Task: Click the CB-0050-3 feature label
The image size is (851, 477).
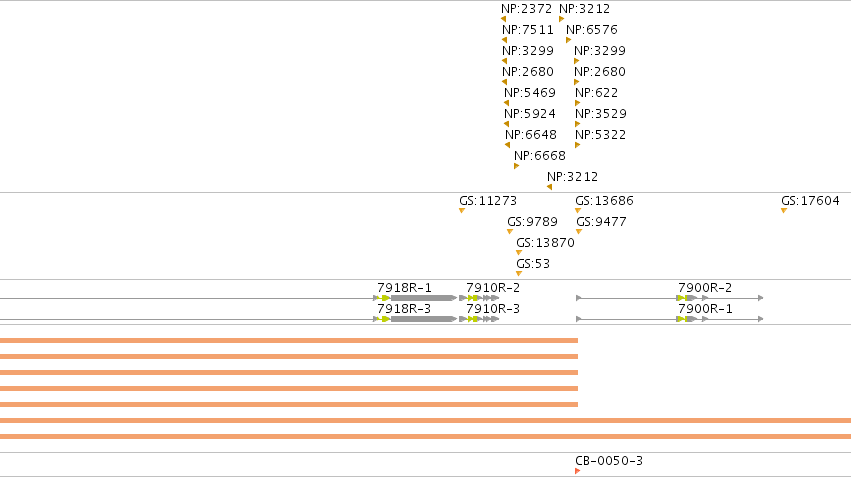Action: tap(609, 461)
